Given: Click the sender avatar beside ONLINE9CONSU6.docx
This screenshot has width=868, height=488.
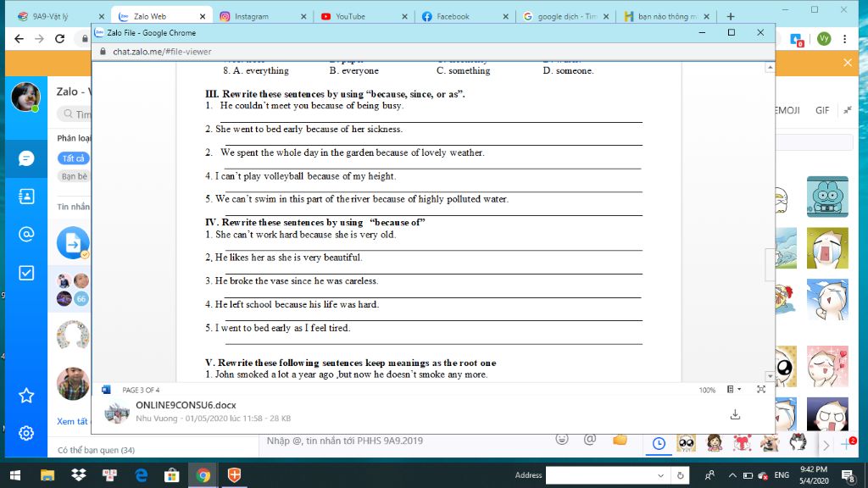Looking at the screenshot, I should pyautogui.click(x=117, y=413).
